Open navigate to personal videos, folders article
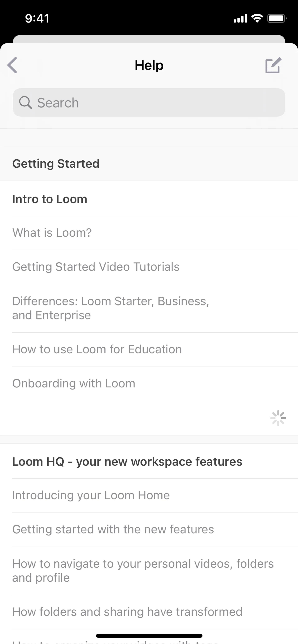The image size is (298, 644). (143, 571)
